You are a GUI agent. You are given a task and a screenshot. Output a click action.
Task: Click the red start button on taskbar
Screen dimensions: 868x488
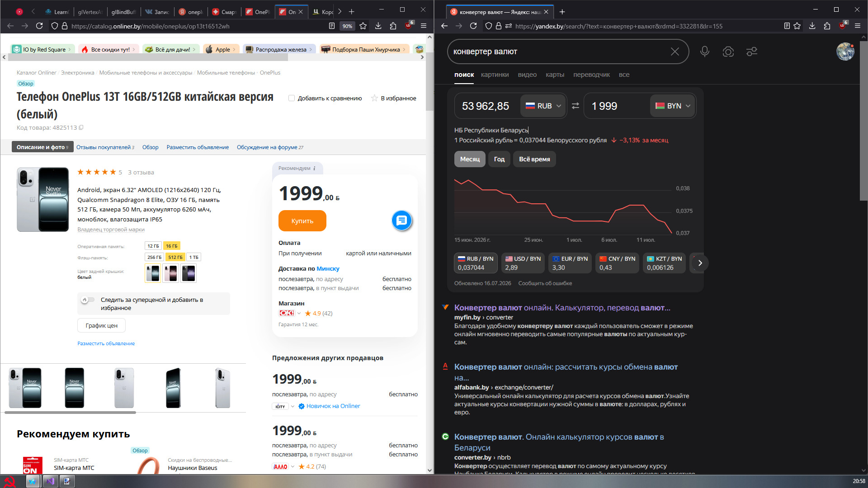pos(9,481)
